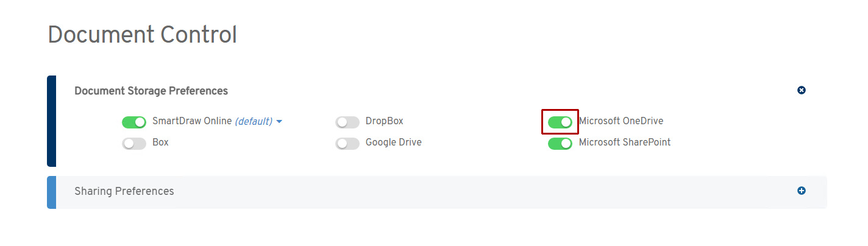
Task: Click the Document Control page title
Action: pos(142,35)
